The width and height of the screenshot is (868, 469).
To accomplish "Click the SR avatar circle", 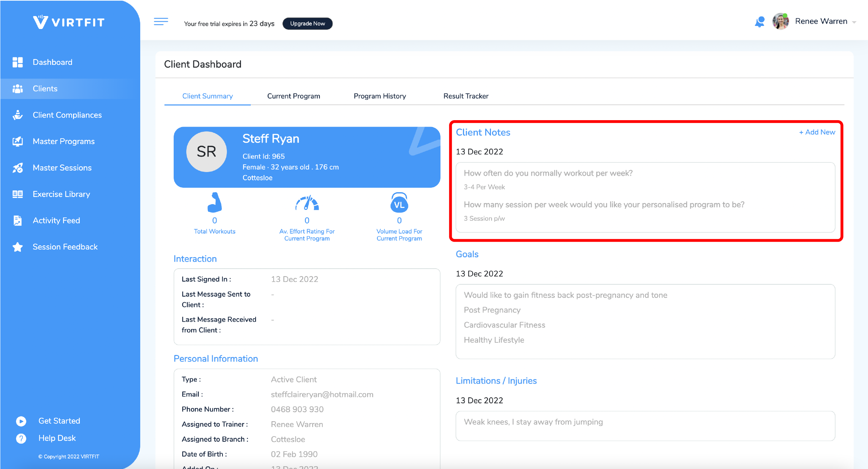I will coord(206,152).
